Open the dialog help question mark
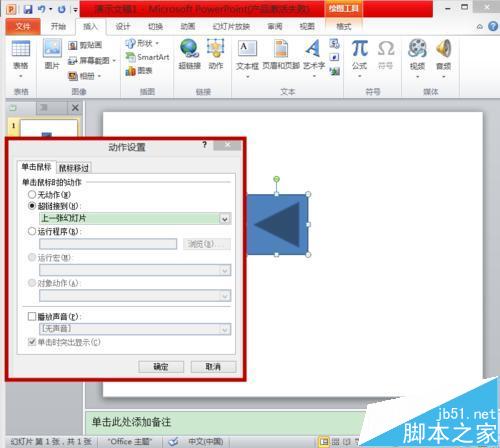Viewport: 500px width, 448px height. click(205, 145)
